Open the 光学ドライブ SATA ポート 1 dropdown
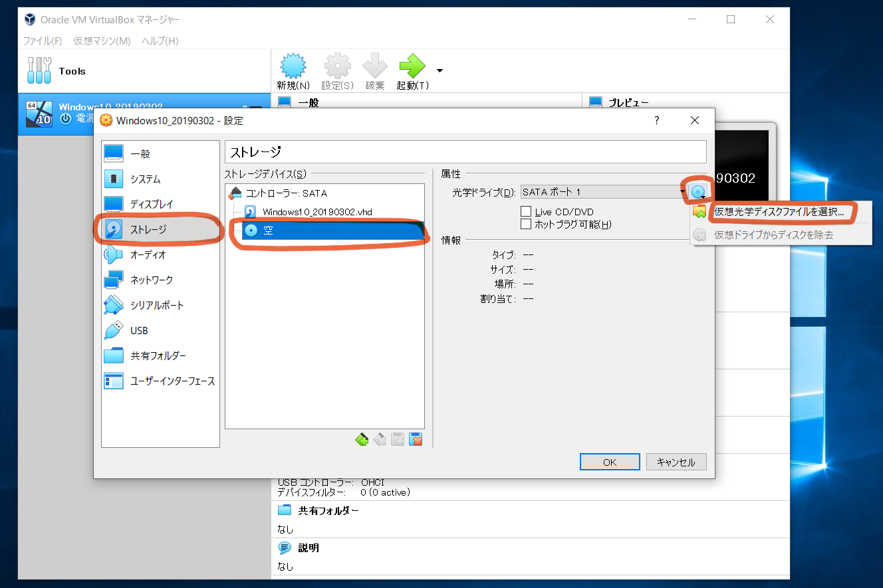Screen dimensions: 883x588 tap(603, 192)
